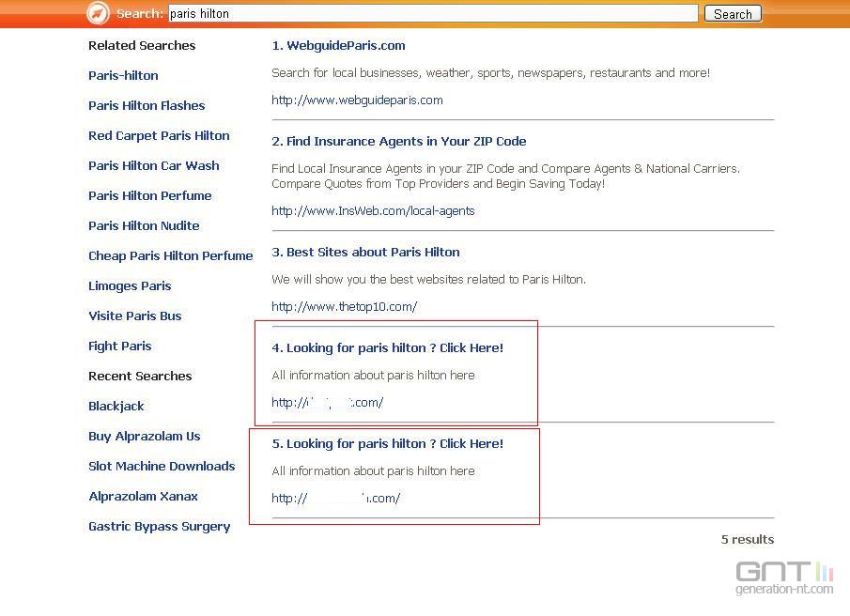Click the Related Searches heading

[142, 45]
